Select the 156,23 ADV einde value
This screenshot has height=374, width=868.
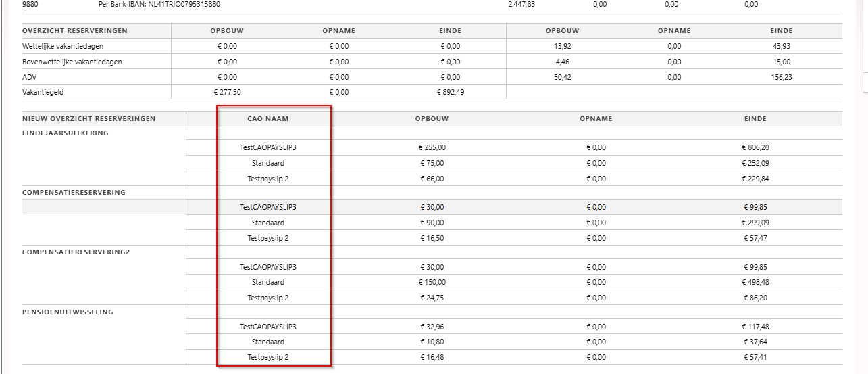click(781, 77)
